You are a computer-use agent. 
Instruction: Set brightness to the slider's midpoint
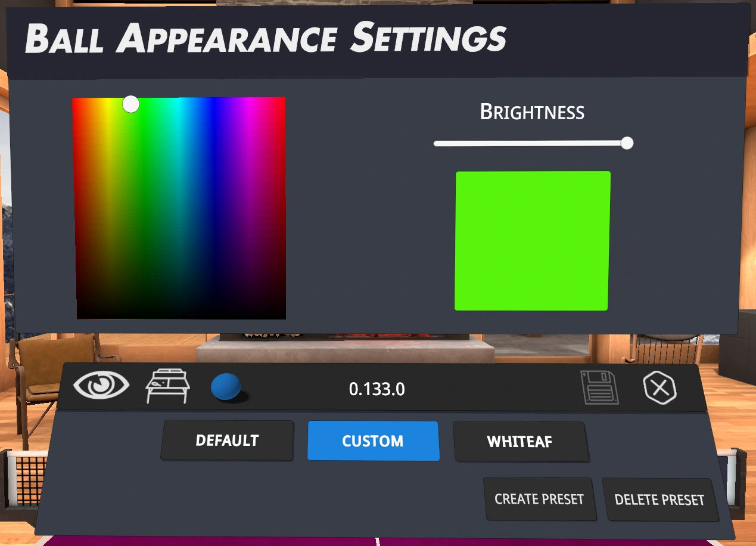(x=530, y=144)
